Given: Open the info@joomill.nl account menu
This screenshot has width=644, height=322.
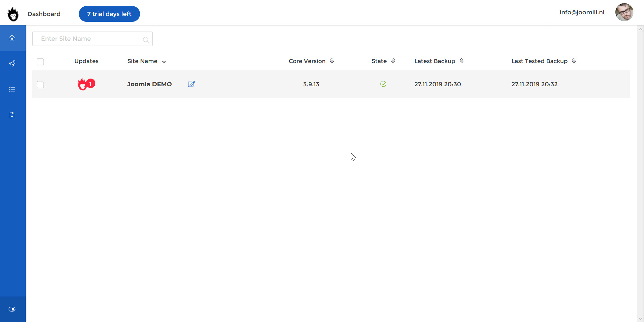Looking at the screenshot, I should [x=582, y=12].
